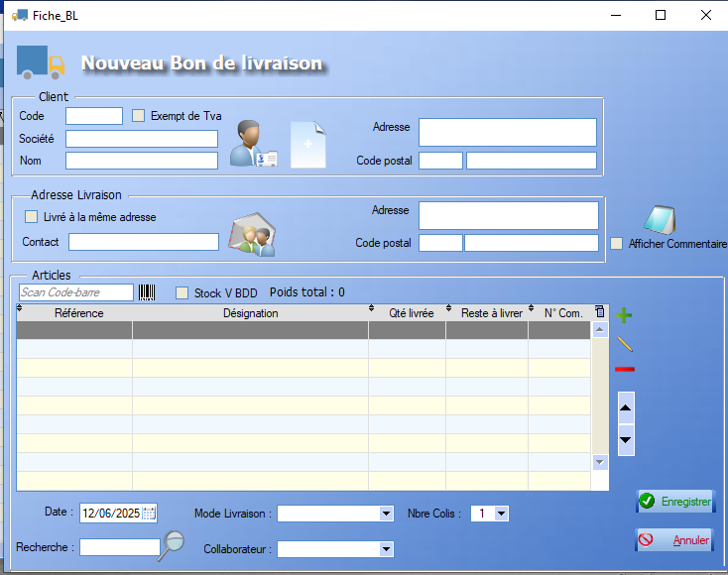728x575 pixels.
Task: Open the Nbre Colis dropdown
Action: click(501, 514)
